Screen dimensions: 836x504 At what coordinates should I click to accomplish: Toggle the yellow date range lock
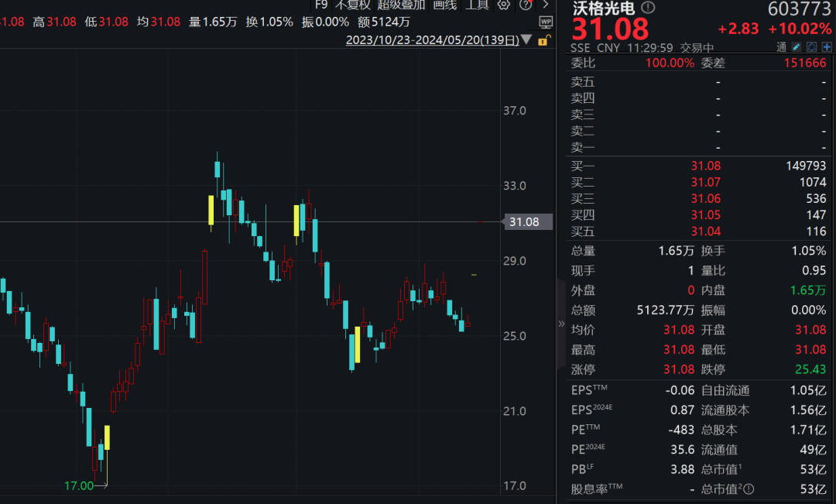[x=544, y=39]
